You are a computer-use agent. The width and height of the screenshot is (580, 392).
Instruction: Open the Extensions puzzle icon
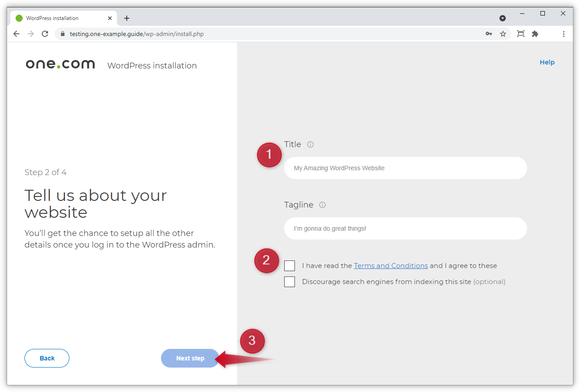535,34
